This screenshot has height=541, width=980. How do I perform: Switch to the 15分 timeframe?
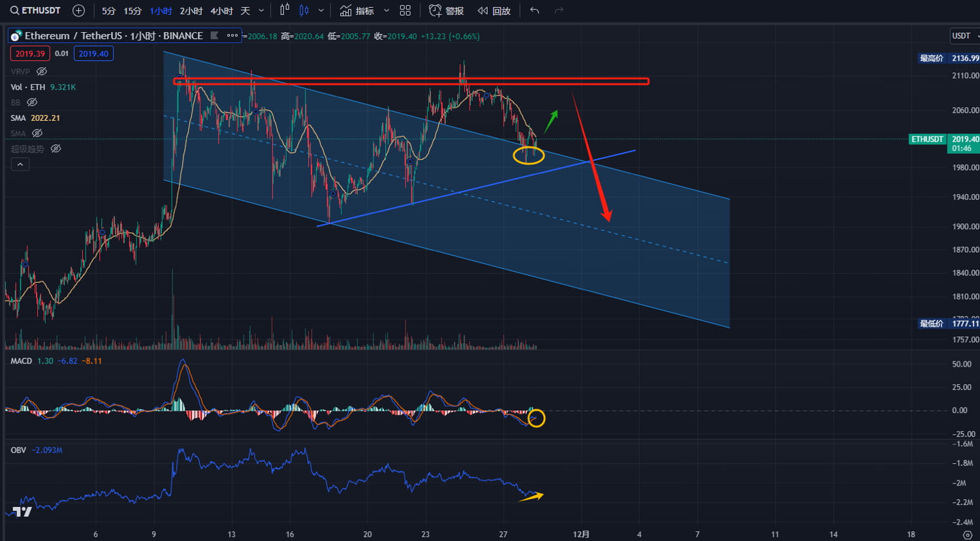click(x=133, y=11)
